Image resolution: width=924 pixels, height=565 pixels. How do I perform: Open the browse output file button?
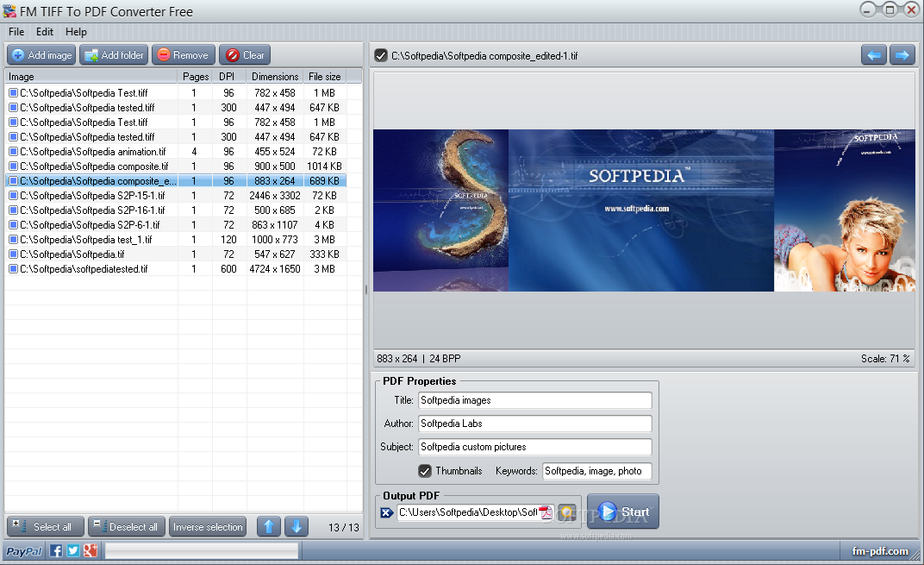click(567, 512)
